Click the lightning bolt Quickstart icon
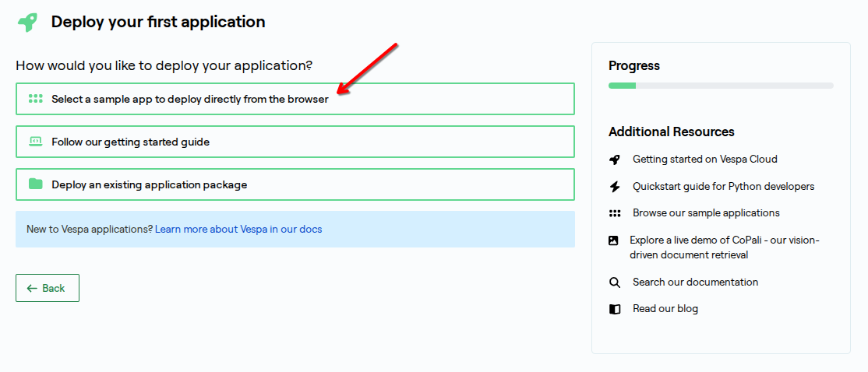Screen dimensions: 868x372 point(615,187)
